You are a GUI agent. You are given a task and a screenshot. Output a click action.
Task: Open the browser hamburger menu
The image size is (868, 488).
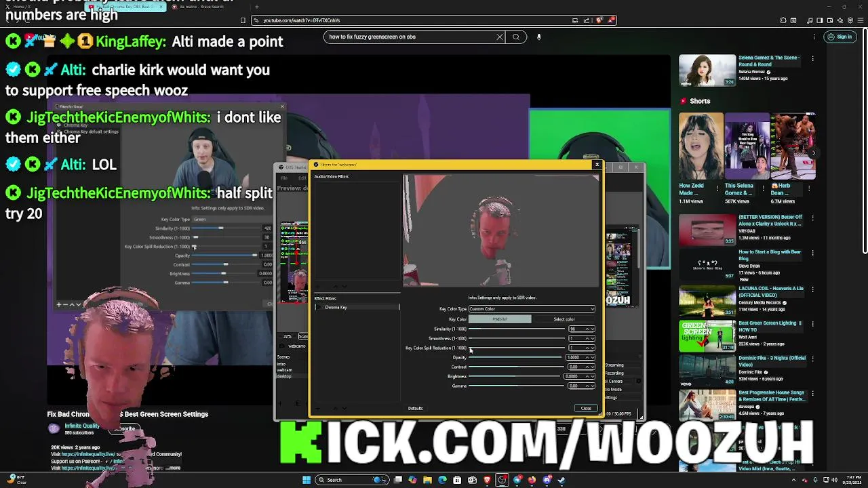point(860,20)
